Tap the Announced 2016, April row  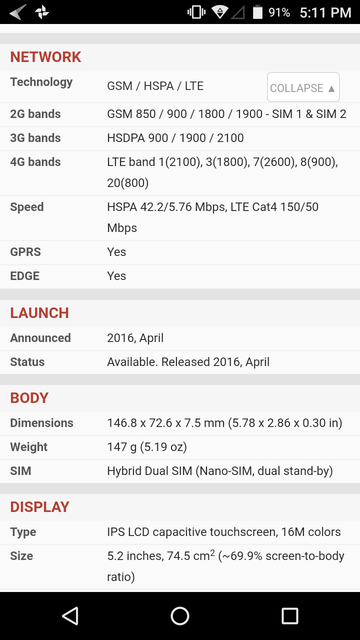click(x=180, y=338)
